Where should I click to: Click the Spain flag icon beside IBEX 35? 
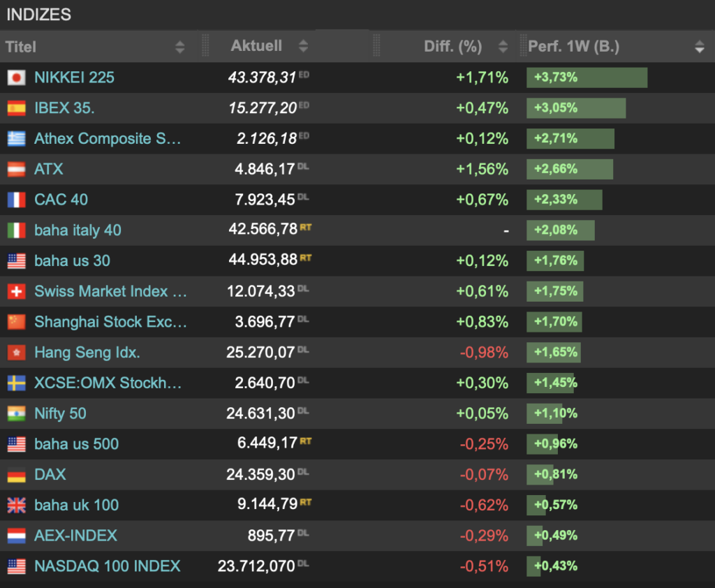[x=17, y=108]
